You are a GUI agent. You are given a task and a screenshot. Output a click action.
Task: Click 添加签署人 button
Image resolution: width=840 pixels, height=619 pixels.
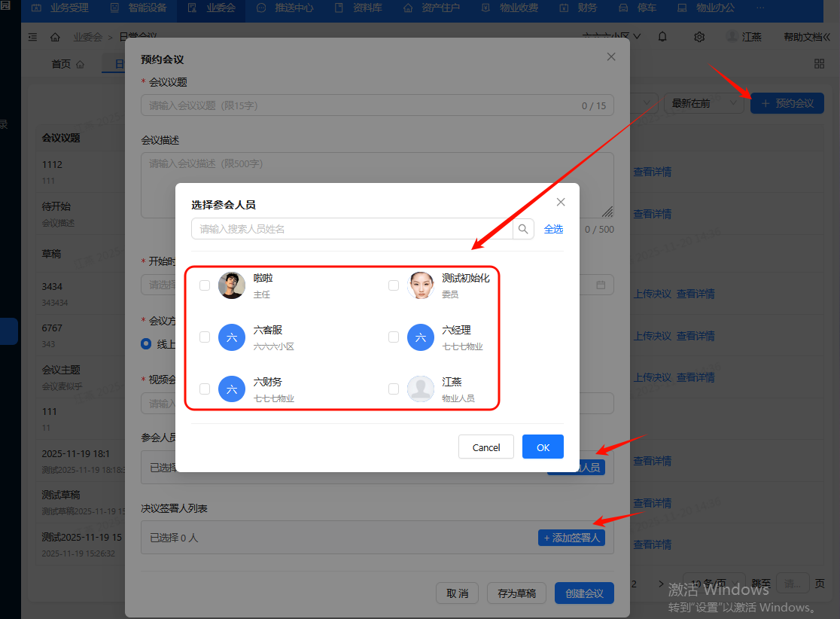coord(571,538)
